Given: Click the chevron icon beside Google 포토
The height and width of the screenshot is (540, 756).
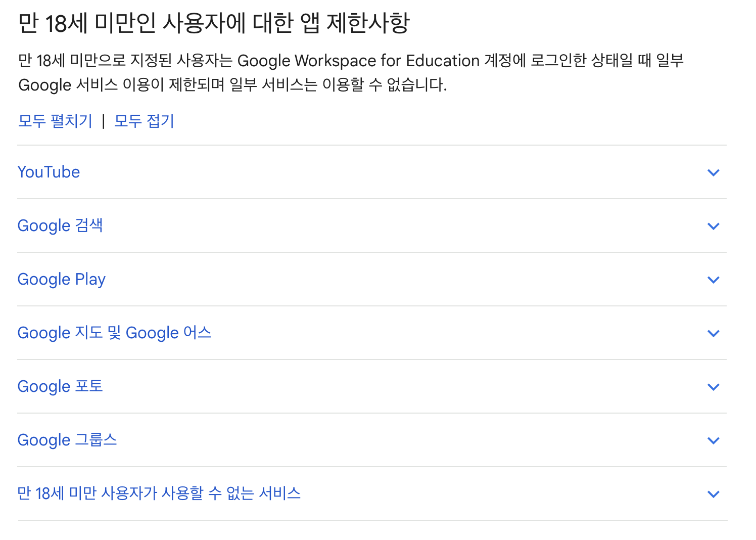Looking at the screenshot, I should (x=713, y=387).
